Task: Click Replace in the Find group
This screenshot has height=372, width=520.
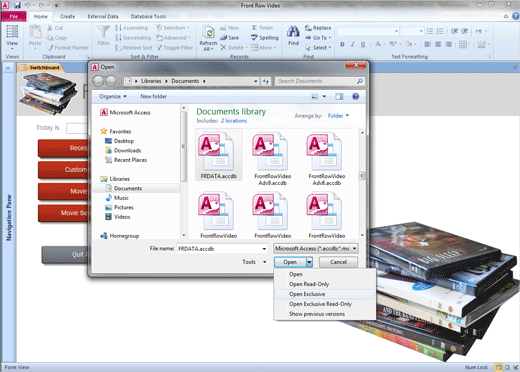Action: point(318,28)
